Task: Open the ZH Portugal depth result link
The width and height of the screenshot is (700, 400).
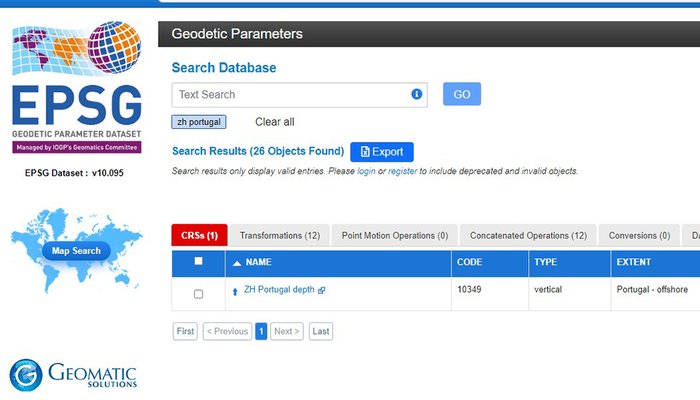Action: point(279,290)
